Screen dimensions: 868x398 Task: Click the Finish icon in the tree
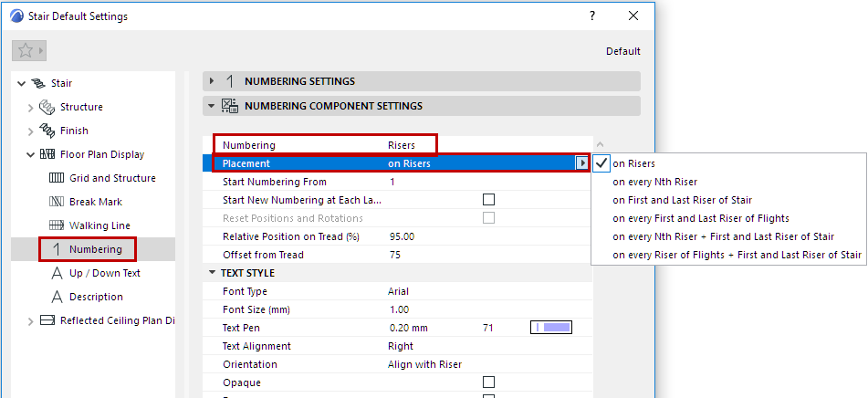click(47, 131)
